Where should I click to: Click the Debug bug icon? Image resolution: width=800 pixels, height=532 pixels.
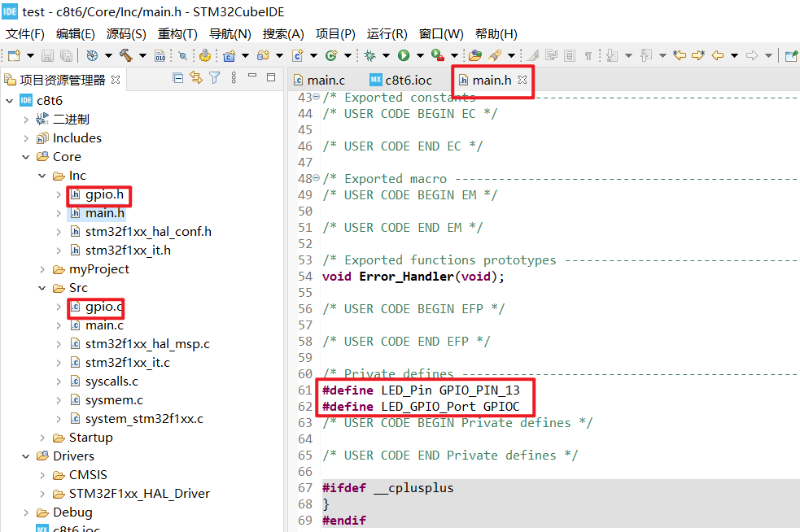370,55
